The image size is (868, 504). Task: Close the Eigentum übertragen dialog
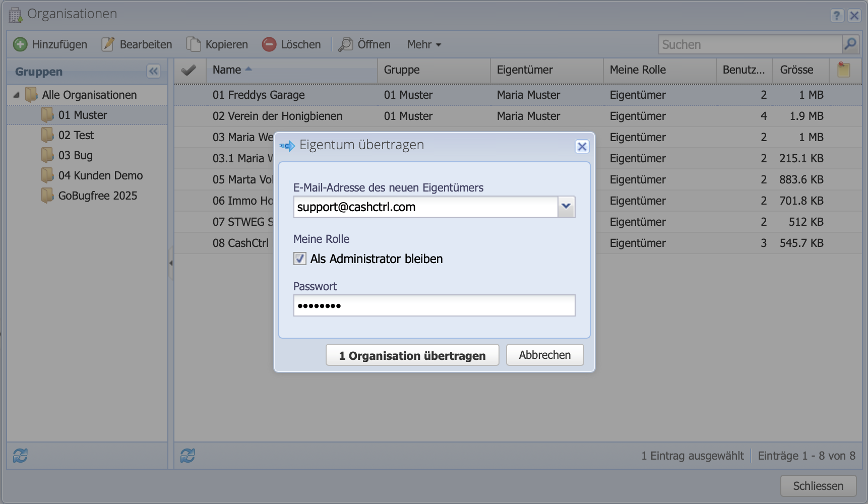pos(582,147)
